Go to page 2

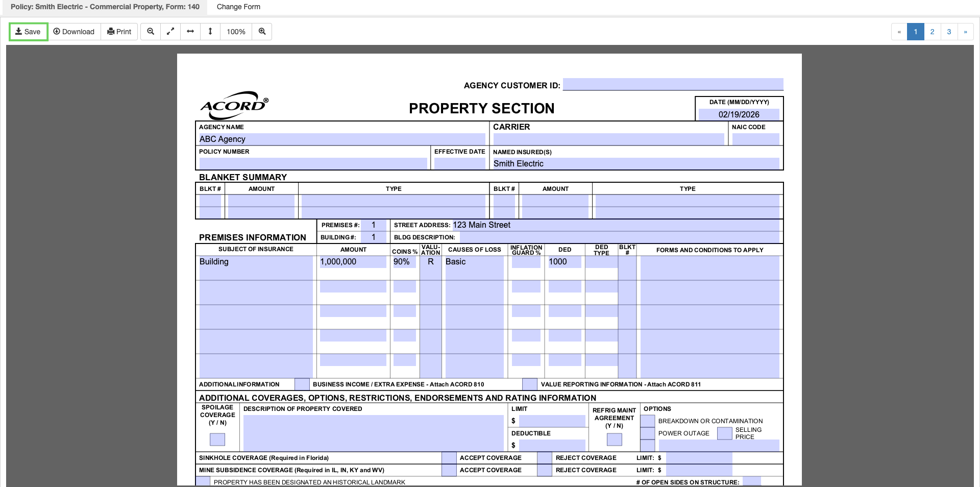click(932, 32)
